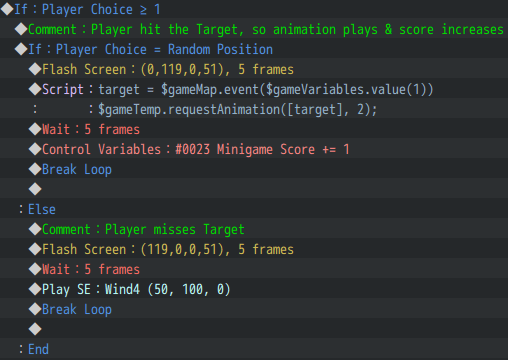Viewport: 508px width, 360px height.
Task: Select the 'Play SE : Wind4 (50, 100, 0)' line
Action: [x=254, y=289]
